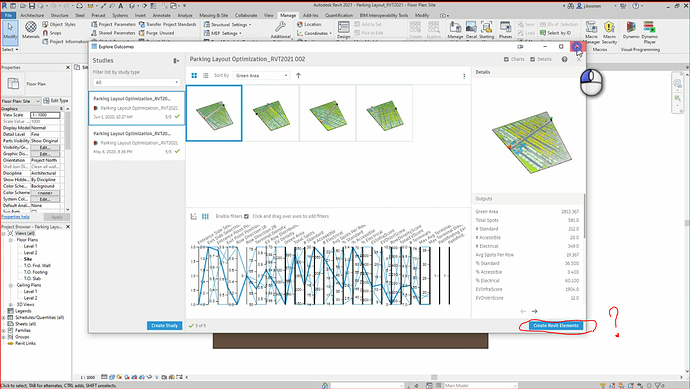Switch outcomes to list view
The image size is (690, 389).
point(206,76)
